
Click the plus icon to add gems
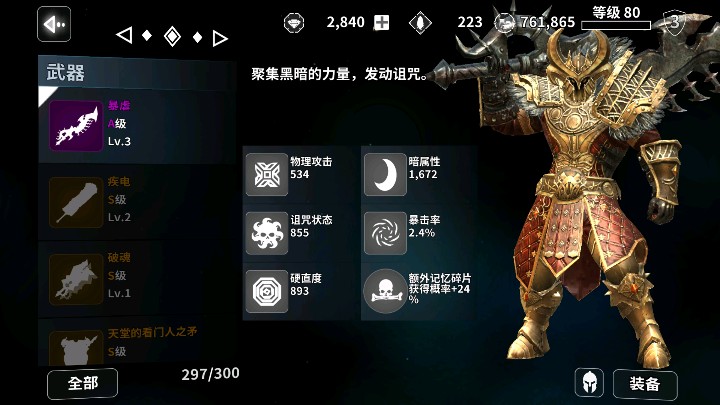[x=381, y=22]
